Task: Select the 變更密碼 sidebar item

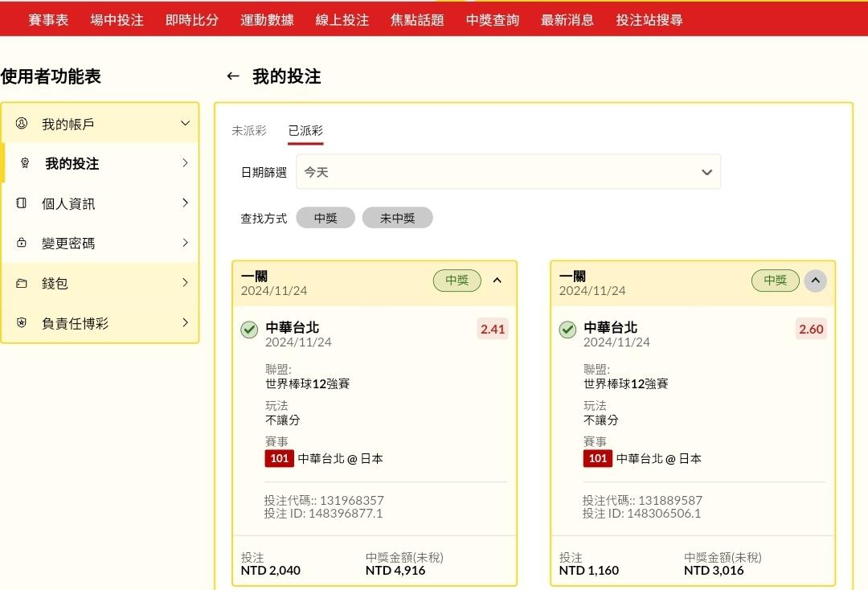Action: [x=100, y=243]
